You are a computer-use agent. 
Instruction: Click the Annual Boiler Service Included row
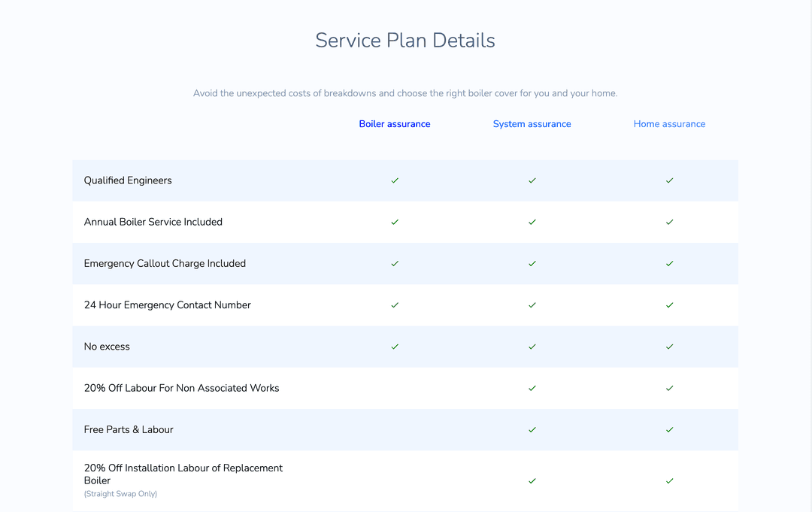pos(153,222)
